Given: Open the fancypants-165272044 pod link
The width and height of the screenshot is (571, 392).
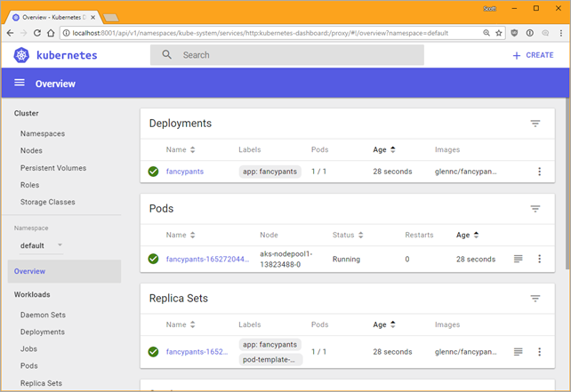Looking at the screenshot, I should (x=207, y=260).
